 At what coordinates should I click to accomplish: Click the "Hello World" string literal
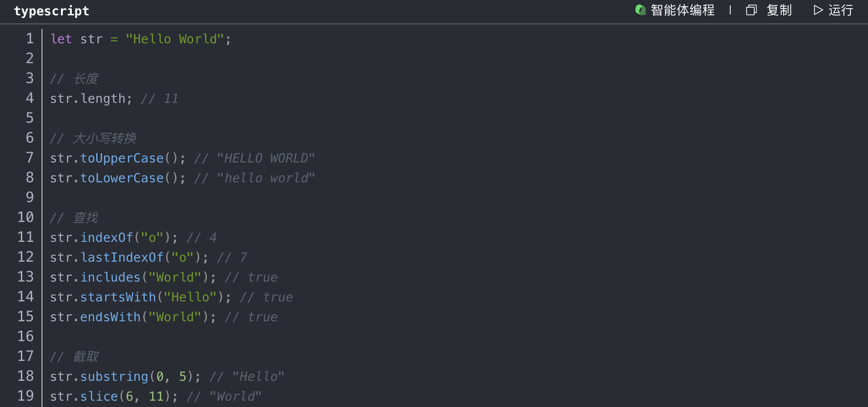175,39
